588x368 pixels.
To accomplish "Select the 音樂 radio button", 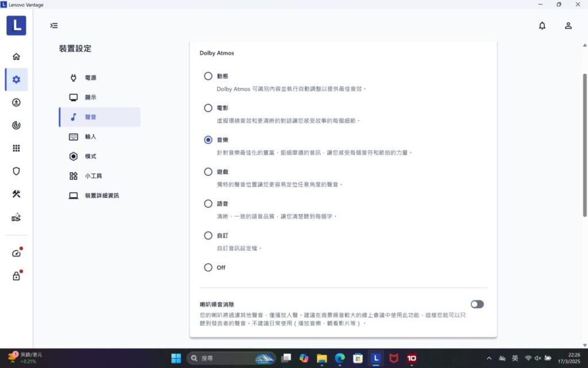I will [208, 140].
